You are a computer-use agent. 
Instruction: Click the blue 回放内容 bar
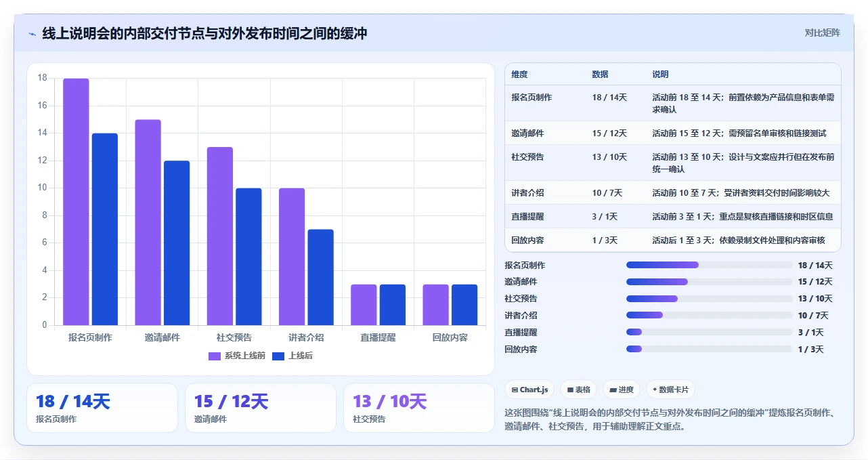(464, 305)
